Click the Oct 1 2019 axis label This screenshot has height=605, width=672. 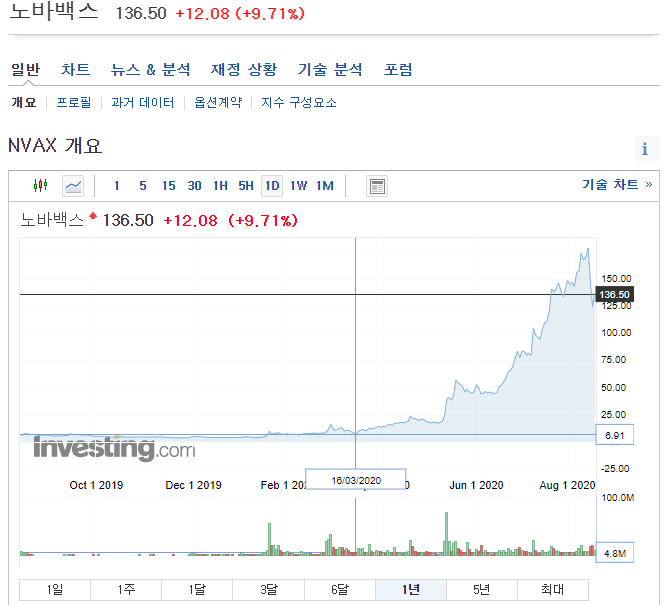pyautogui.click(x=96, y=485)
